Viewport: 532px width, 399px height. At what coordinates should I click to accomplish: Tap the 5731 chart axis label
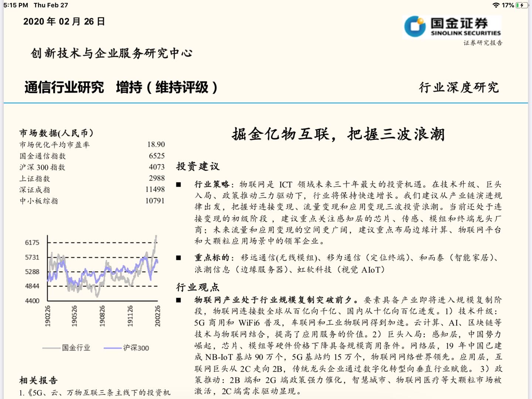click(32, 257)
